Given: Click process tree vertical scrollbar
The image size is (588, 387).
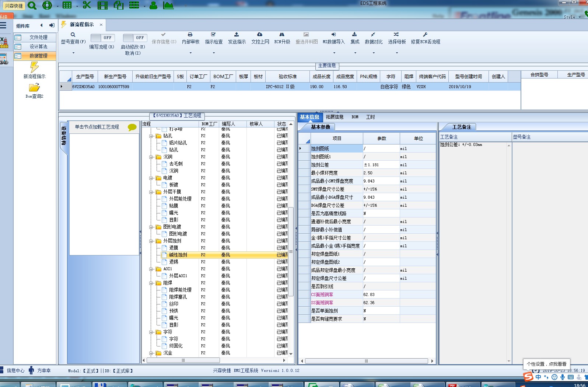Looking at the screenshot, I should [x=291, y=252].
